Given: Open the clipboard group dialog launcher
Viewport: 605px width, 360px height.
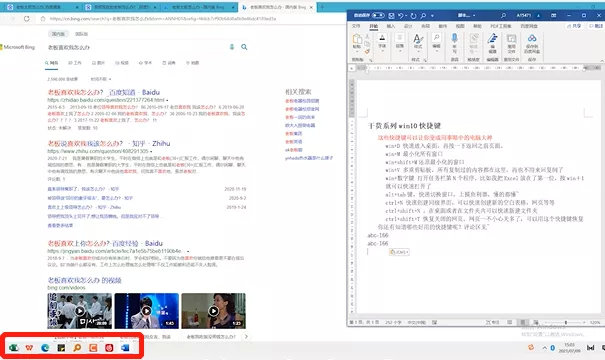Looking at the screenshot, I should [x=370, y=60].
